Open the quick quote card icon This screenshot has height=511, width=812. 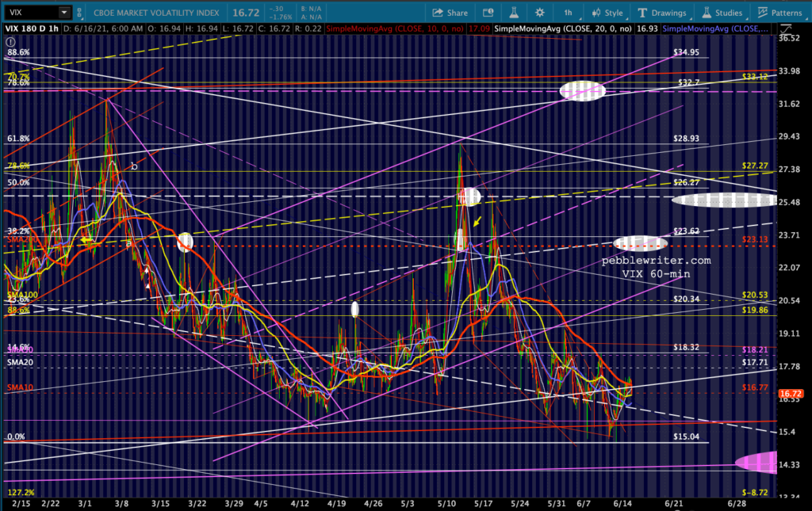coord(488,13)
